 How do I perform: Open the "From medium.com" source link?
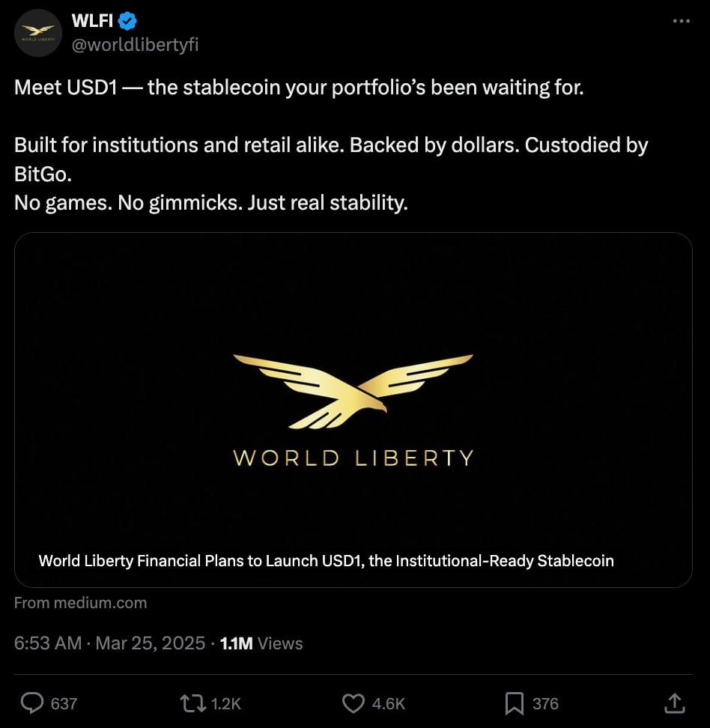[81, 603]
